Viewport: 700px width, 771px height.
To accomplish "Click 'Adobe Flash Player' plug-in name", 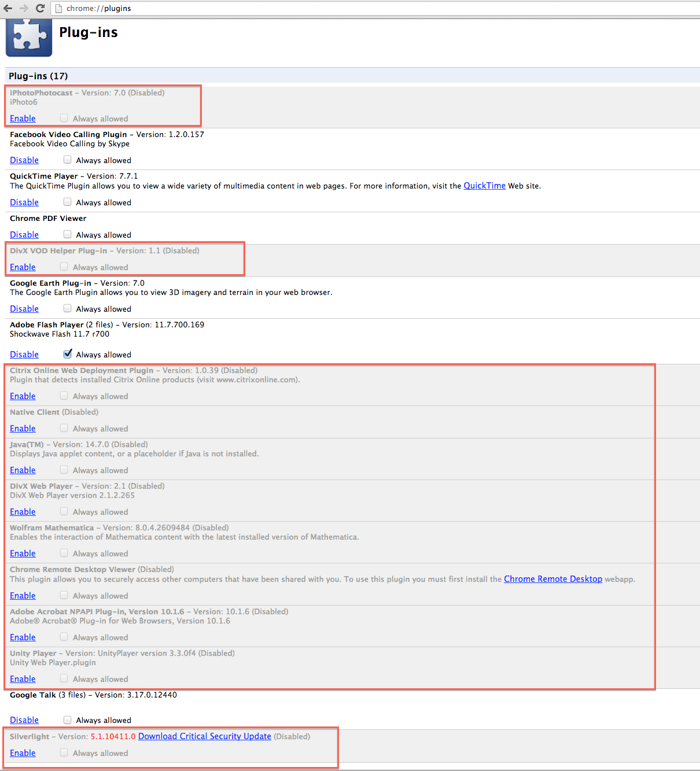I will (x=47, y=324).
